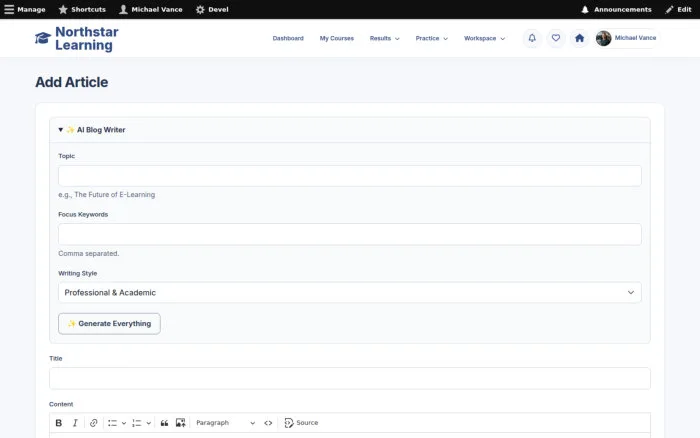Click the 'e.g., The Future of E-Learning' hint
700x438 pixels.
point(107,195)
